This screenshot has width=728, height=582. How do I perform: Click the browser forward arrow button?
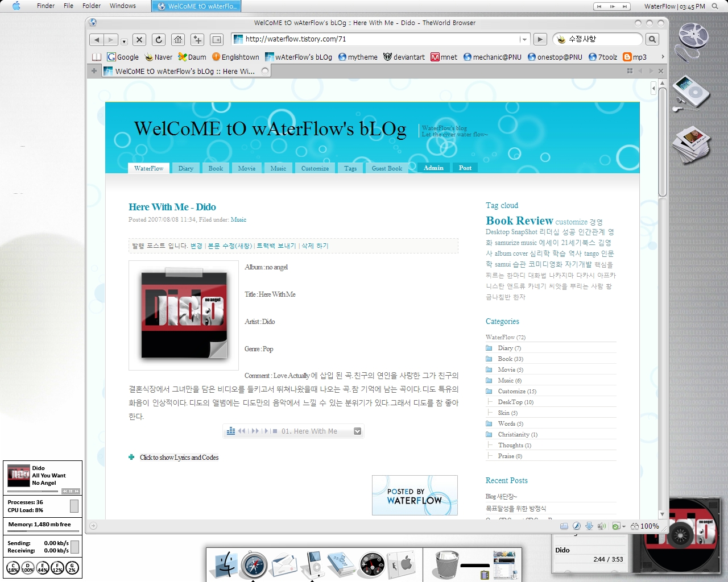point(111,40)
